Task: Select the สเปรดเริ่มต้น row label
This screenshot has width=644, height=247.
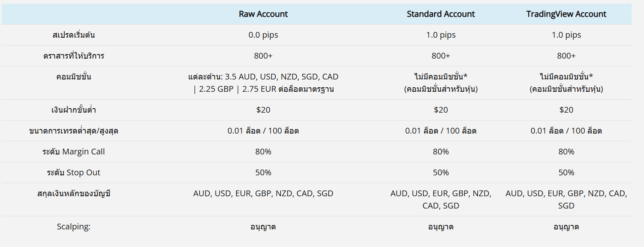Action: pyautogui.click(x=74, y=35)
